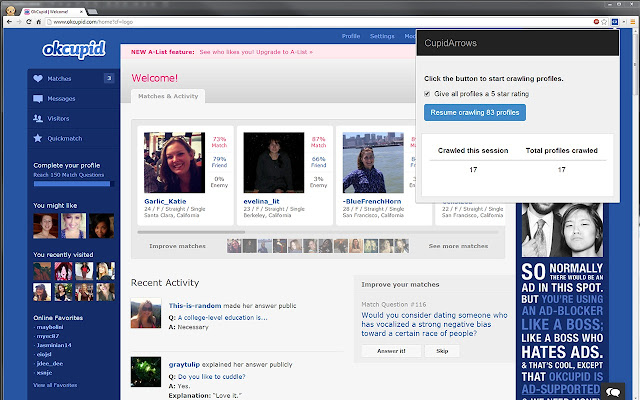Open 'Do you like to cuddle?' question link
This screenshot has width=640, height=400.
[211, 377]
